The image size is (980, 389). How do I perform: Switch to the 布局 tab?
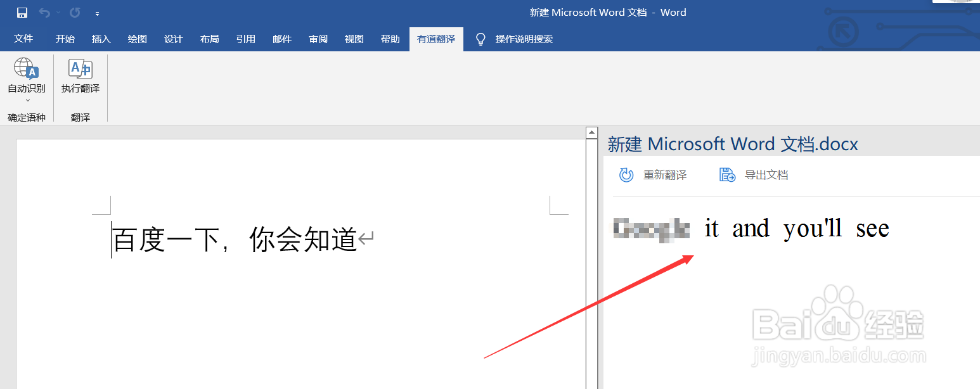[210, 39]
